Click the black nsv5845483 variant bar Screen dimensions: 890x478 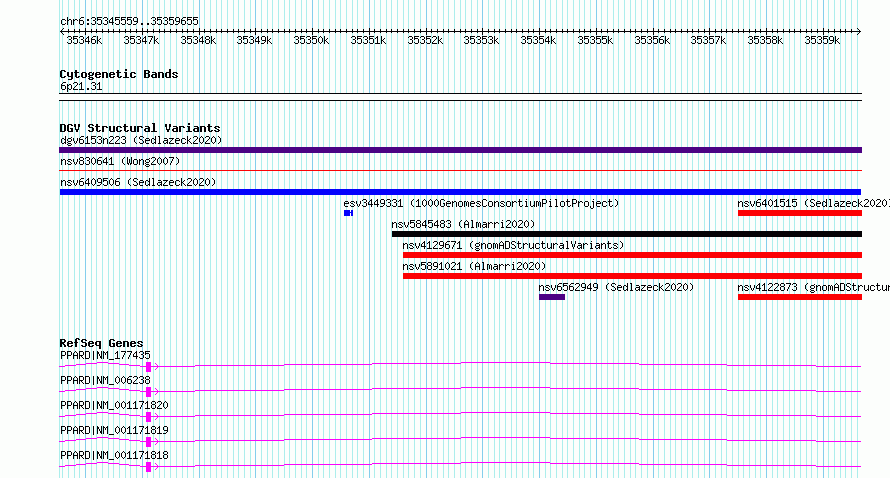pos(627,234)
